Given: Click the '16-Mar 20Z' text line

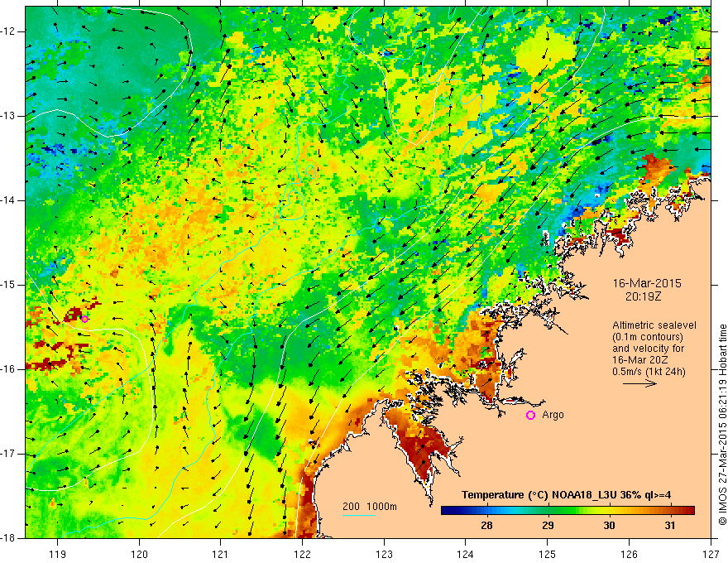Looking at the screenshot, I should pyautogui.click(x=639, y=360).
